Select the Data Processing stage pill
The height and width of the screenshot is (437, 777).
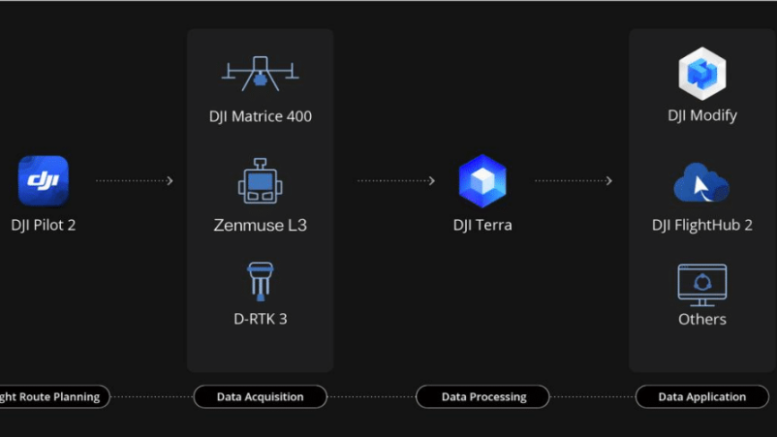coord(483,397)
